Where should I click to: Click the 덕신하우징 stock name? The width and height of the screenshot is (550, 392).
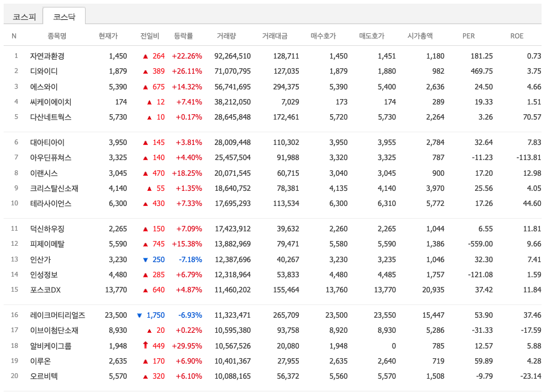[47, 229]
